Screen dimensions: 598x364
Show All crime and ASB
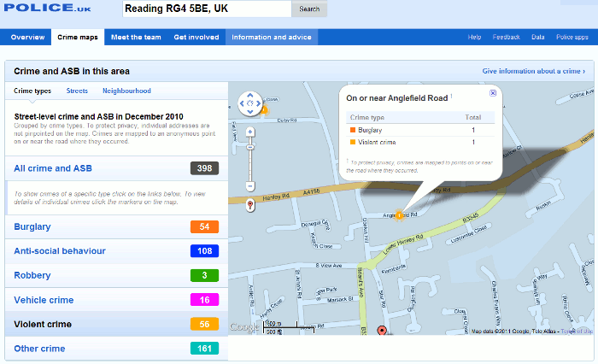pyautogui.click(x=116, y=168)
